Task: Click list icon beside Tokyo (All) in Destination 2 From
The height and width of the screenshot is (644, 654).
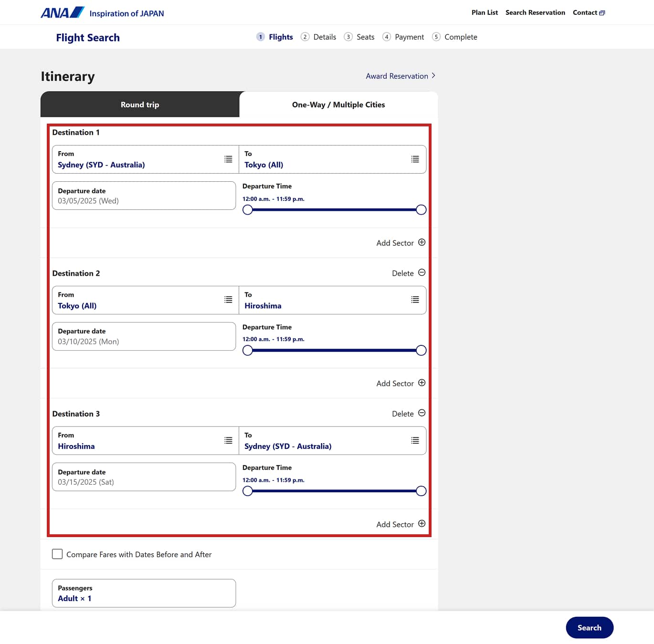Action: 228,300
